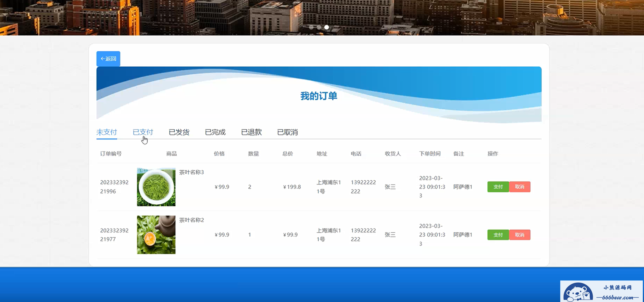Click order number 20233239221996

[114, 187]
